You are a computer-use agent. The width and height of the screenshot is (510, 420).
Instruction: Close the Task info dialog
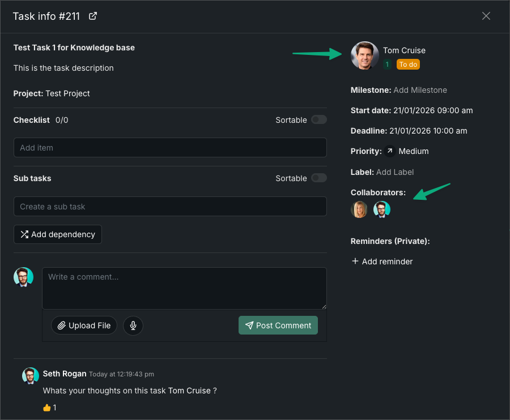point(486,16)
